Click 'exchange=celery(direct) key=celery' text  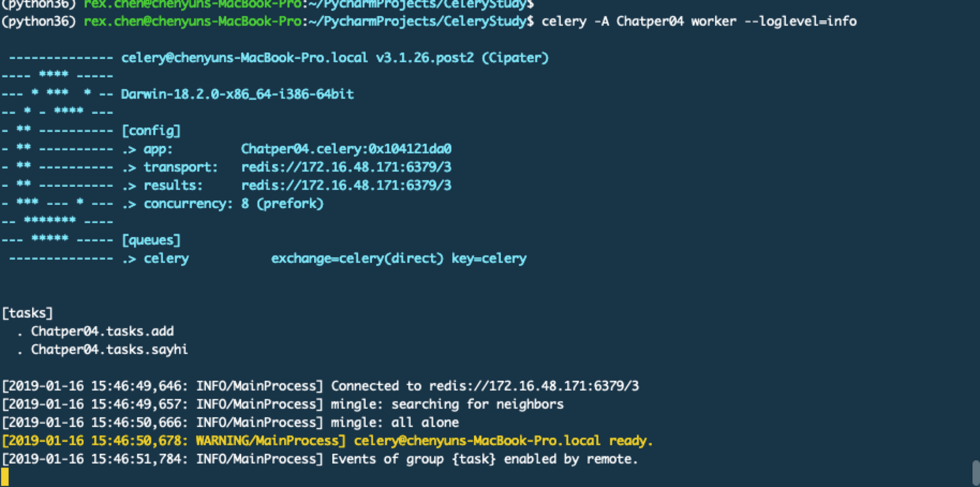point(399,258)
